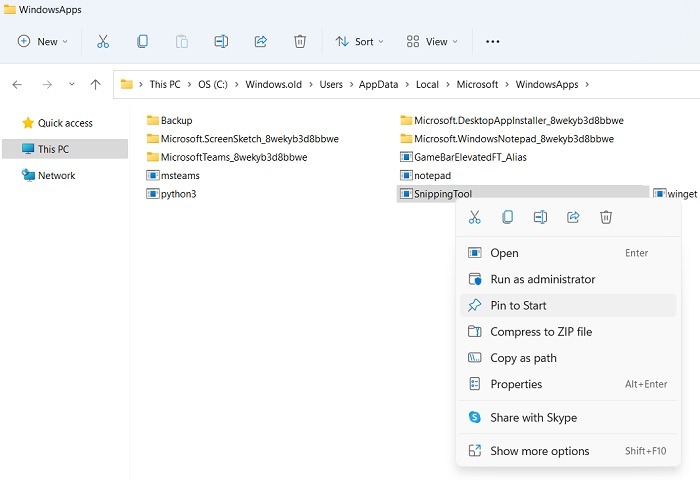This screenshot has width=700, height=480.
Task: Select the SnippingTool file name
Action: tap(443, 194)
